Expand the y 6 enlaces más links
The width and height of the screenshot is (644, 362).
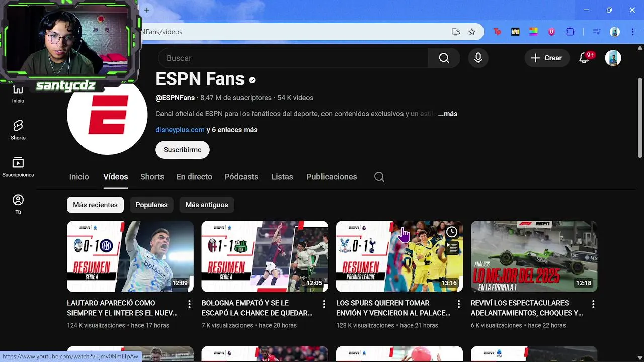[x=232, y=130]
